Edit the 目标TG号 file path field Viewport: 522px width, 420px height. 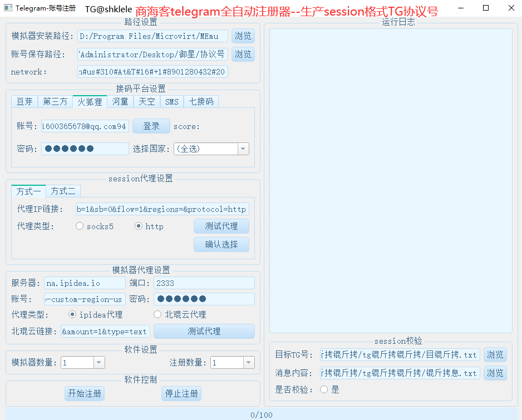tap(400, 355)
